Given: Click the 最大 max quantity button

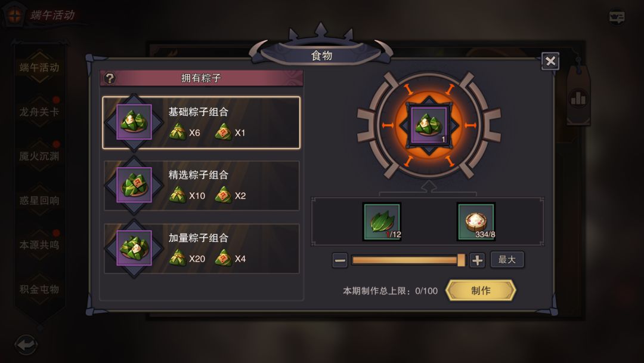Looking at the screenshot, I should click(x=507, y=260).
